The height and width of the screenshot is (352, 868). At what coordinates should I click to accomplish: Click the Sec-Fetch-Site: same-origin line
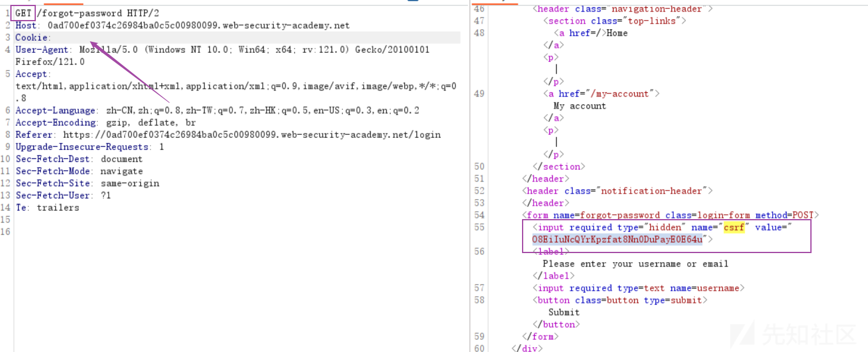click(87, 183)
